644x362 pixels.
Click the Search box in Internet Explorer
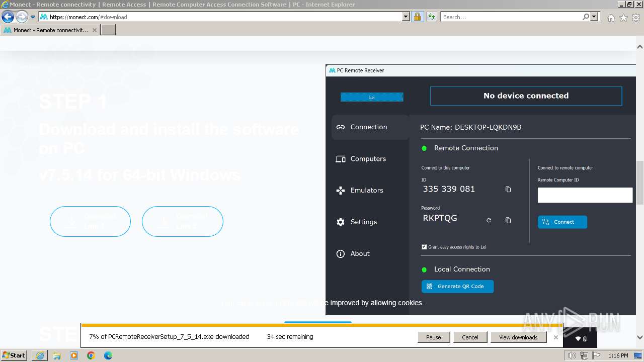[511, 17]
